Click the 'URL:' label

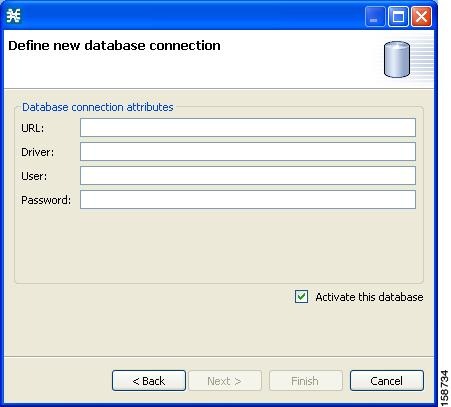[x=33, y=128]
